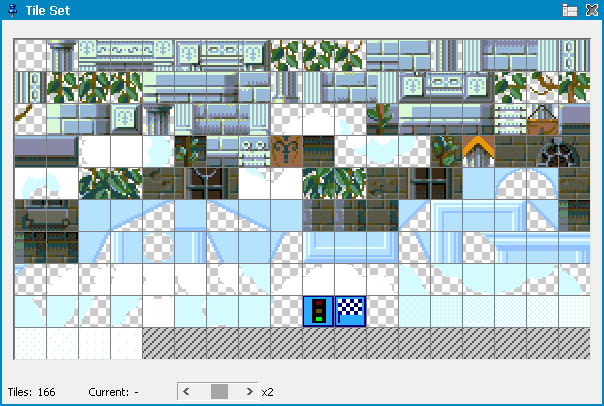Click the x2 zoom level label
This screenshot has width=604, height=406.
[267, 392]
